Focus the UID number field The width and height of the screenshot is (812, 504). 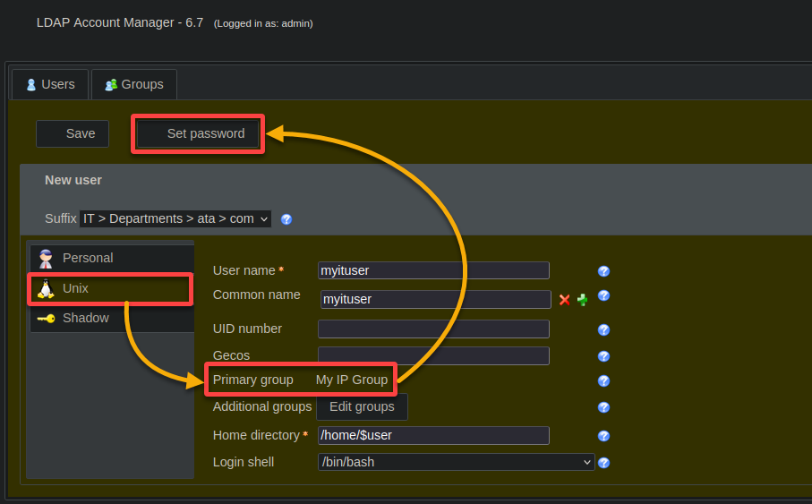[433, 329]
